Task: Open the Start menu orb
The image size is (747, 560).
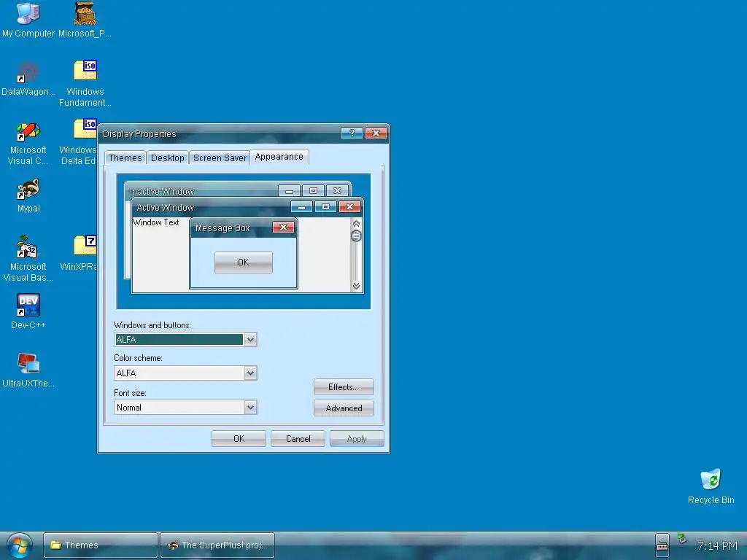Action: 20,545
